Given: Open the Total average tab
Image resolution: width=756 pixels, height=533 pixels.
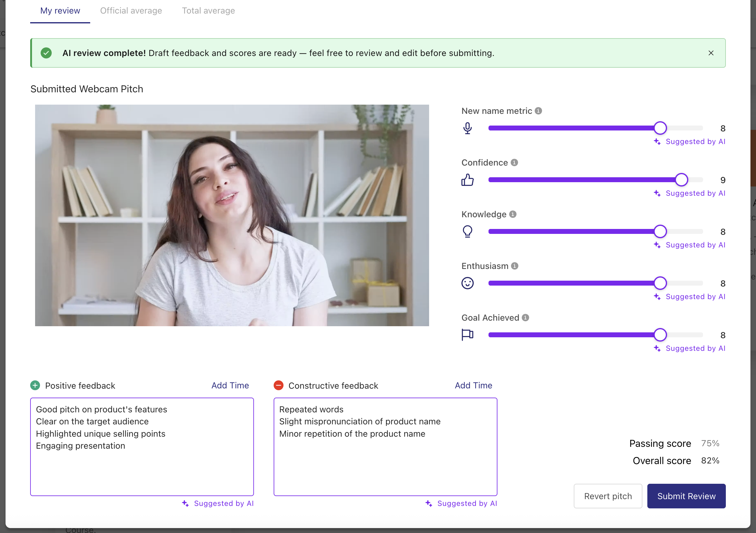Looking at the screenshot, I should [x=208, y=11].
